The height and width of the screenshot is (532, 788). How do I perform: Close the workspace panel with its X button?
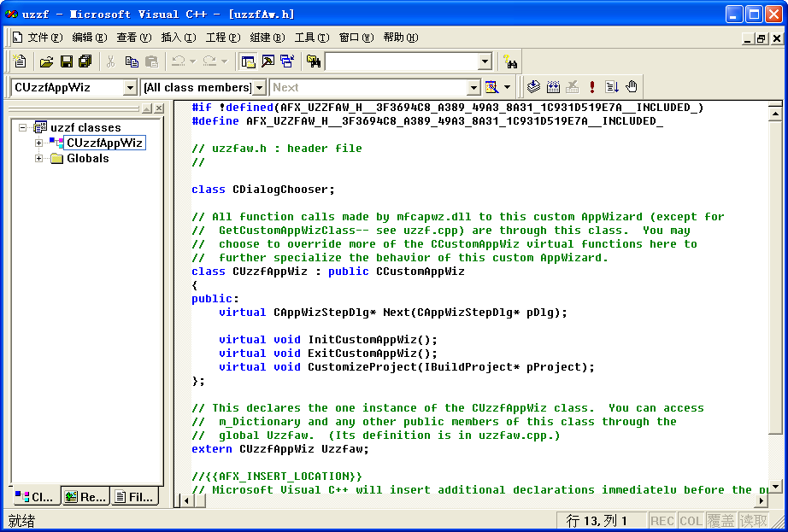coord(159,108)
